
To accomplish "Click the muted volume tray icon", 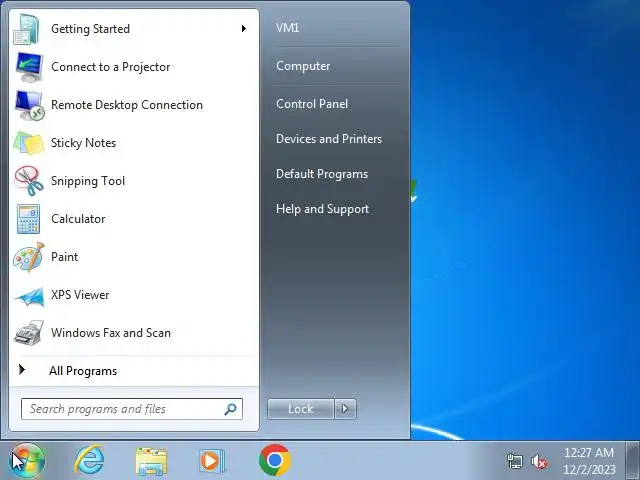I will coord(539,462).
